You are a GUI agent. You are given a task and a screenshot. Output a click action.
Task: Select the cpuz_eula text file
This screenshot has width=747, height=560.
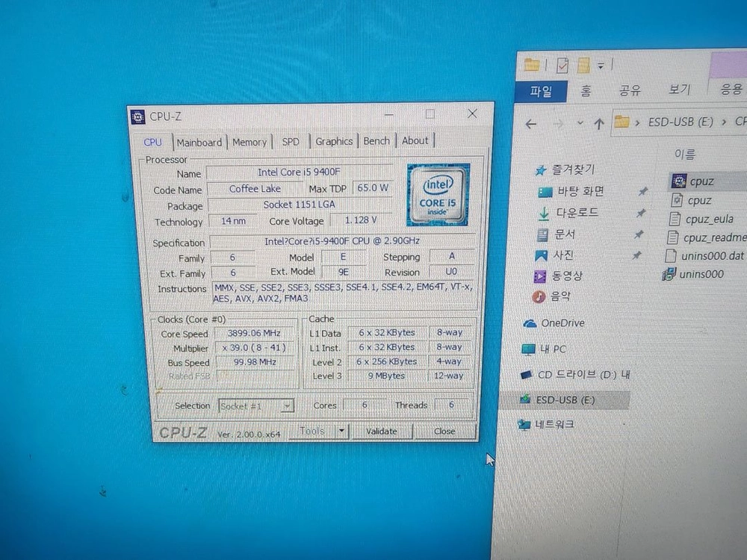tap(701, 219)
